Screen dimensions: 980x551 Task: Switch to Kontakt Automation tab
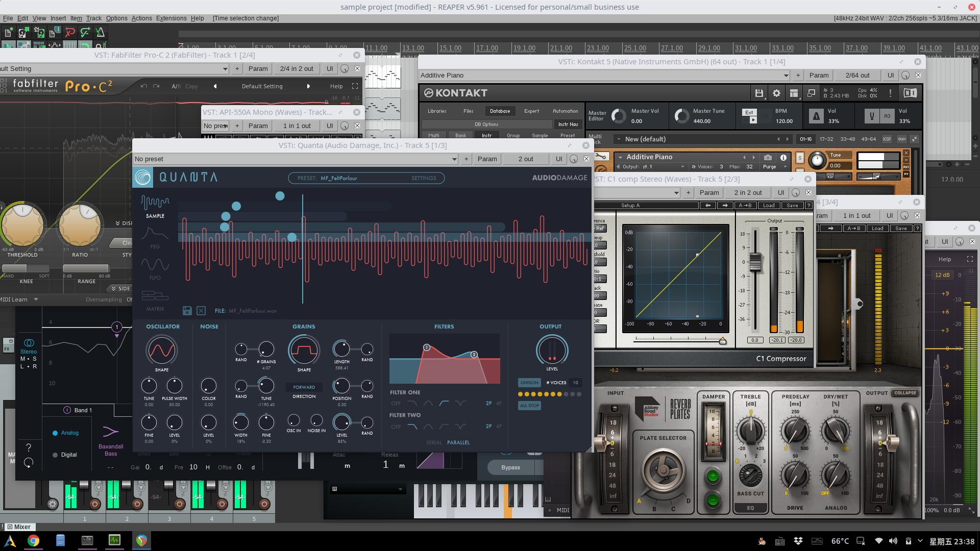[x=565, y=111]
